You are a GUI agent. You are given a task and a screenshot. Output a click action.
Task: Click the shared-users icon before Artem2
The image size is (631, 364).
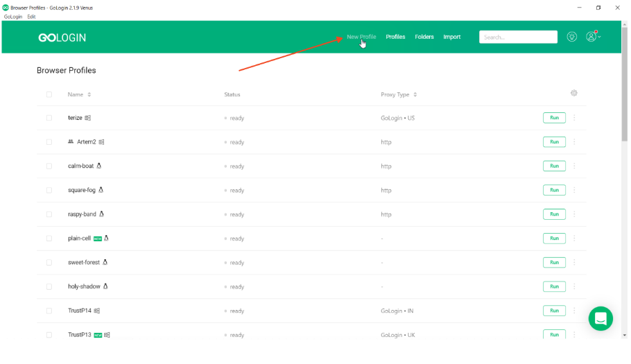pos(71,141)
